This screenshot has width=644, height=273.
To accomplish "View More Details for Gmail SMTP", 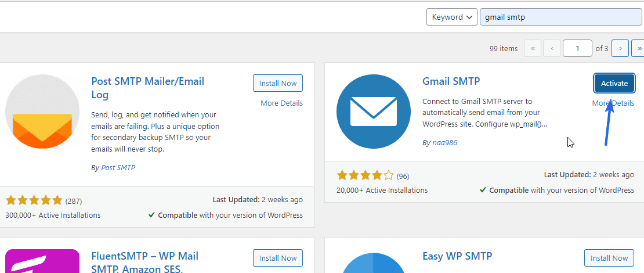I will tap(613, 103).
